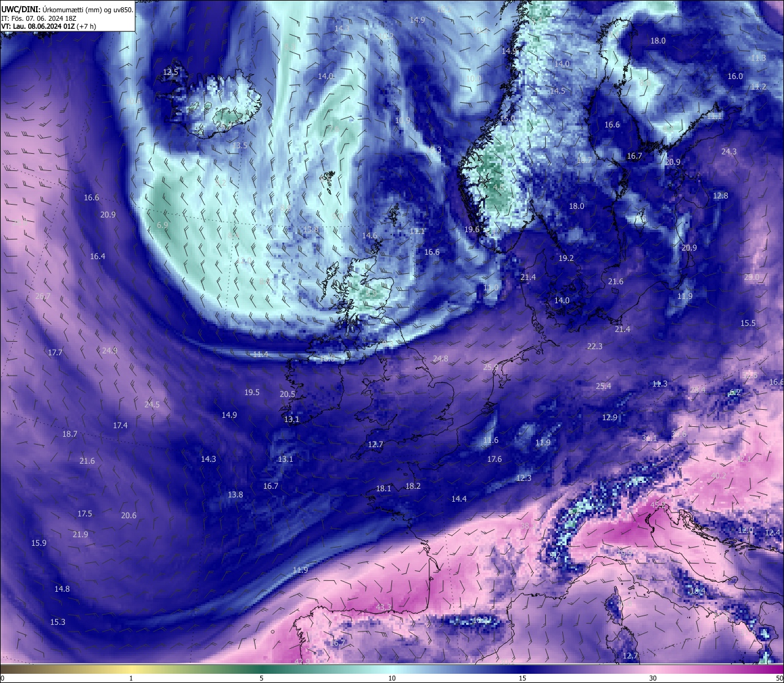
Task: Select the 17.6 value on the map
Action: (x=494, y=459)
